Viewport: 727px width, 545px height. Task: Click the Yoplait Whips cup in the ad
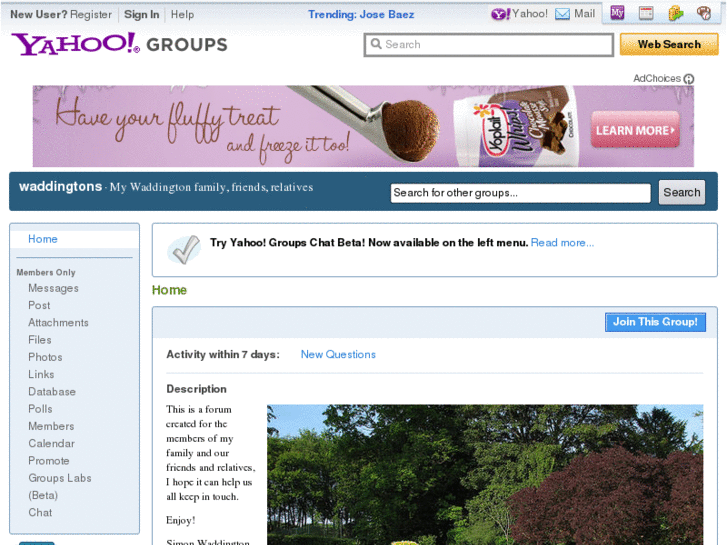[516, 126]
